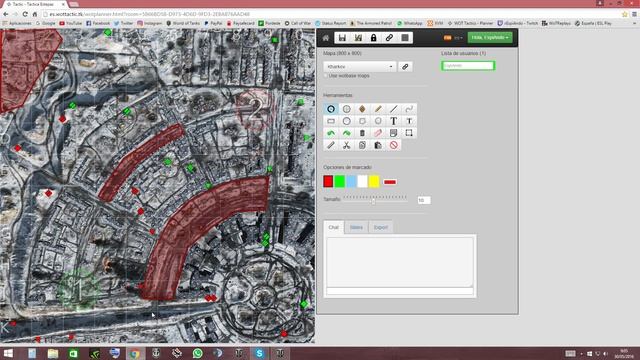Screen dimensions: 640x360
Task: Select the rectangle shape tool
Action: click(x=331, y=121)
